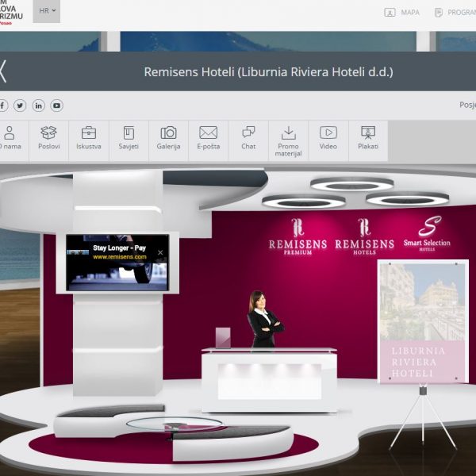Screen dimensions: 476x476
Task: Open the Program menu item
Action: coord(455,13)
